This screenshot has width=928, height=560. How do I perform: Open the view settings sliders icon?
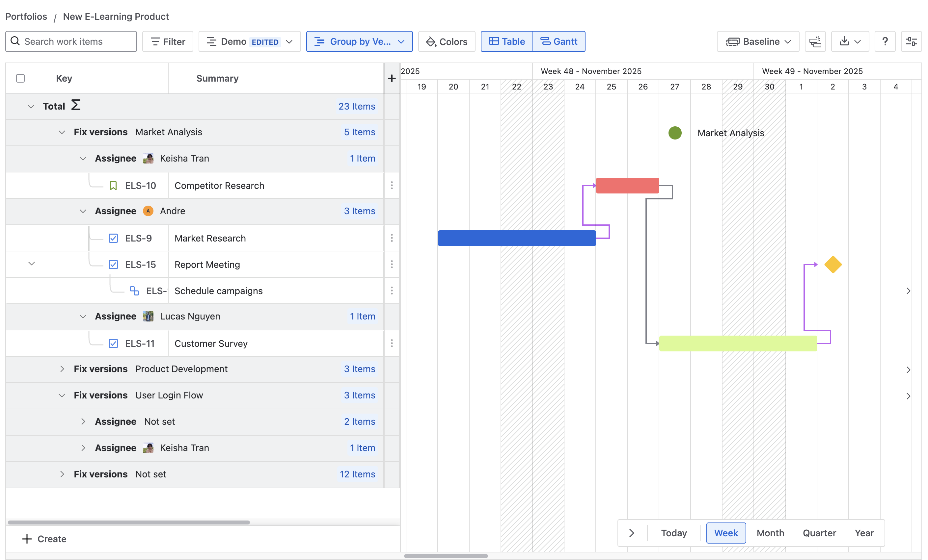click(x=911, y=41)
